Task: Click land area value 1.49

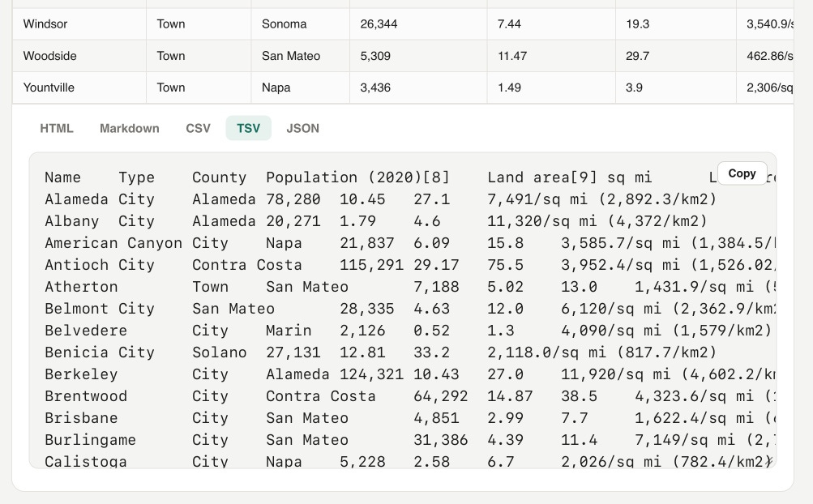Action: point(552,88)
